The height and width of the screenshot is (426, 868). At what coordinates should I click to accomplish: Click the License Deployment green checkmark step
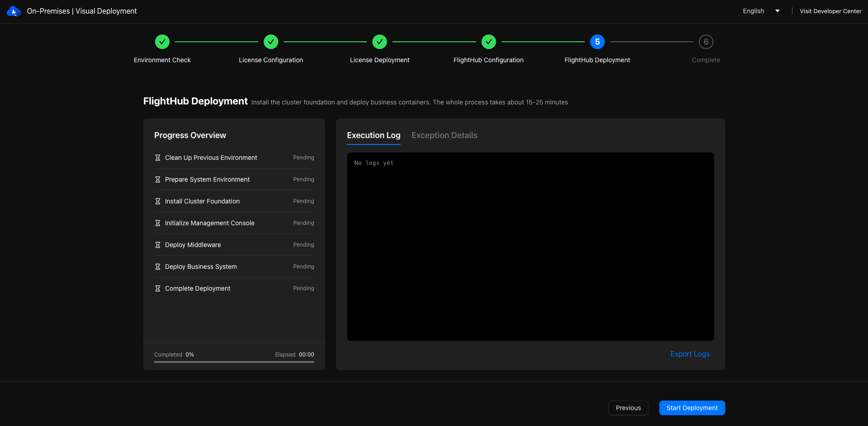[380, 42]
